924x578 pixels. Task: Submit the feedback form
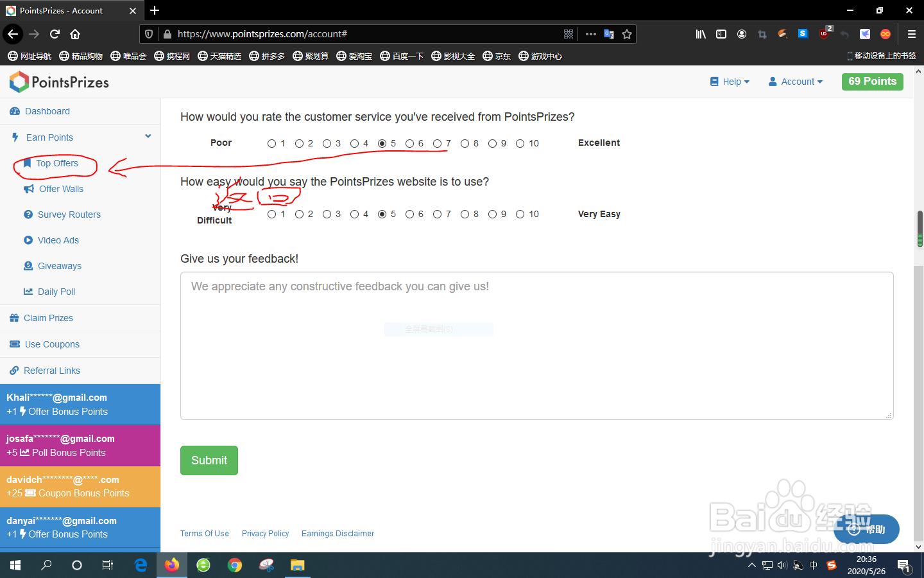pyautogui.click(x=209, y=460)
